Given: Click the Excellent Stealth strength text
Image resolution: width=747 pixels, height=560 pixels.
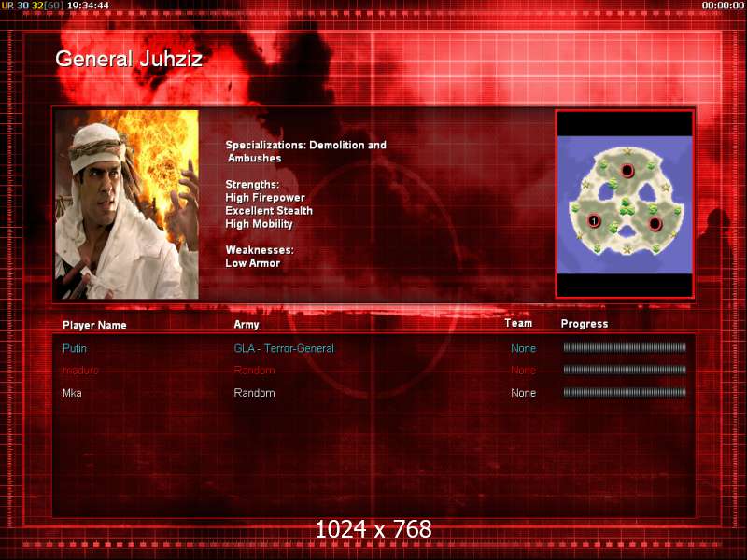Looking at the screenshot, I should [x=269, y=211].
